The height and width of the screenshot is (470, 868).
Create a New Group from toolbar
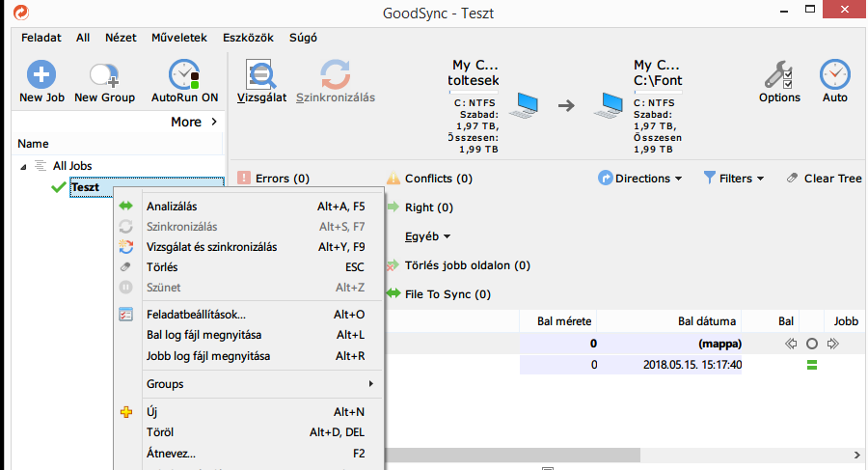pyautogui.click(x=104, y=74)
